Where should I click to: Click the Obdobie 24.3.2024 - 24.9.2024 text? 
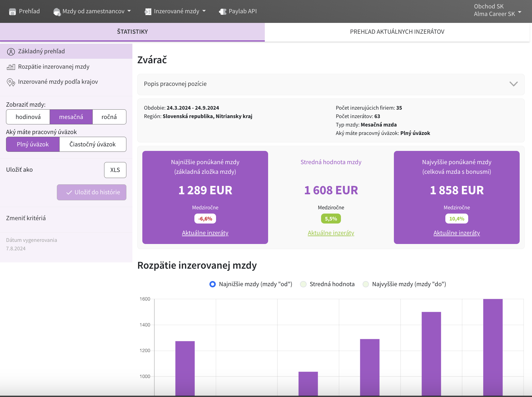click(x=181, y=108)
